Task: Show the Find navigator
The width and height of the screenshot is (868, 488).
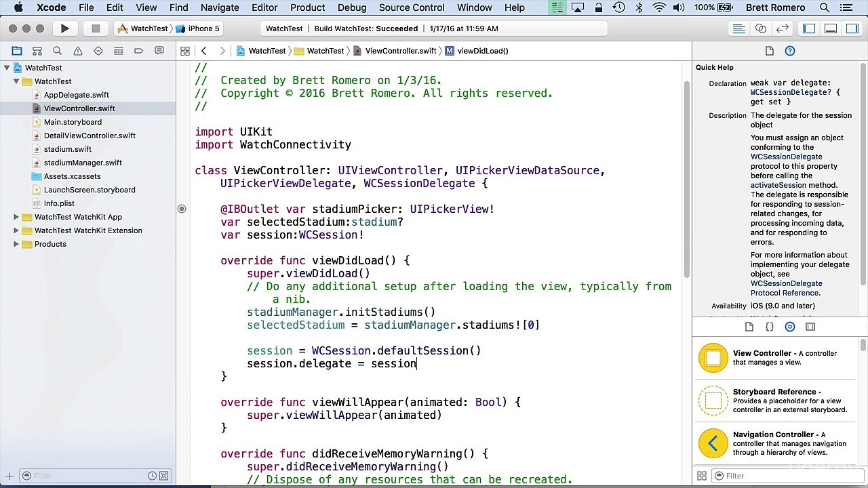Action: click(58, 51)
